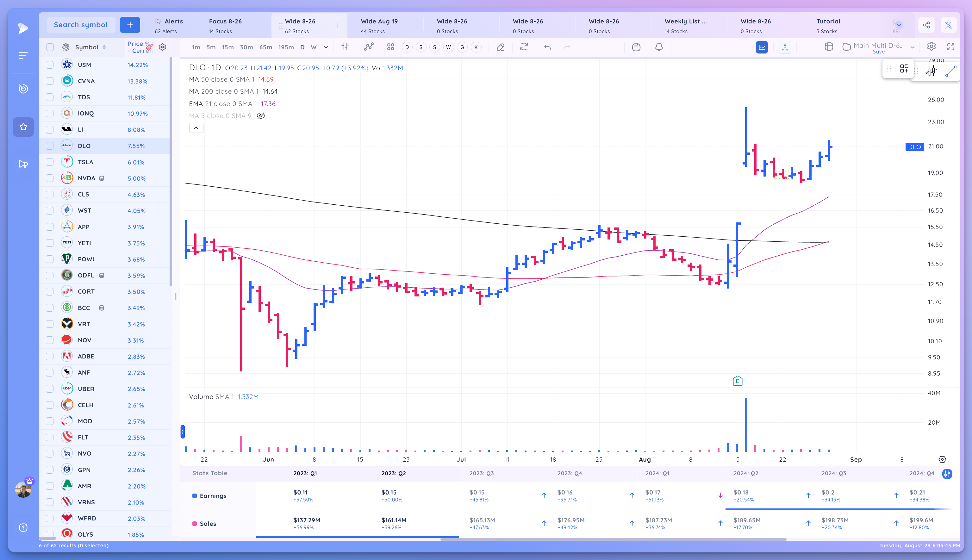Screen dimensions: 972x560
Task: Click the earnings E marker on the chart
Action: point(737,381)
